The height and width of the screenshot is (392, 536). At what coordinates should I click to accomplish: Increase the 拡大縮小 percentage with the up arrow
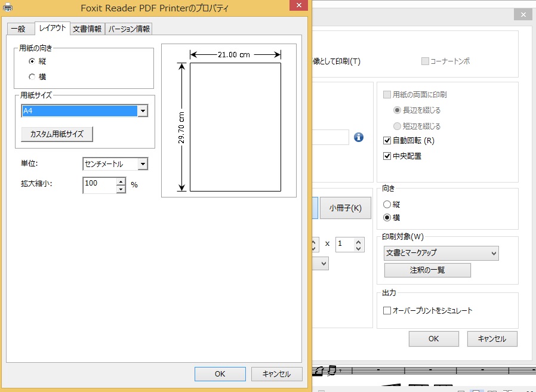tap(121, 181)
